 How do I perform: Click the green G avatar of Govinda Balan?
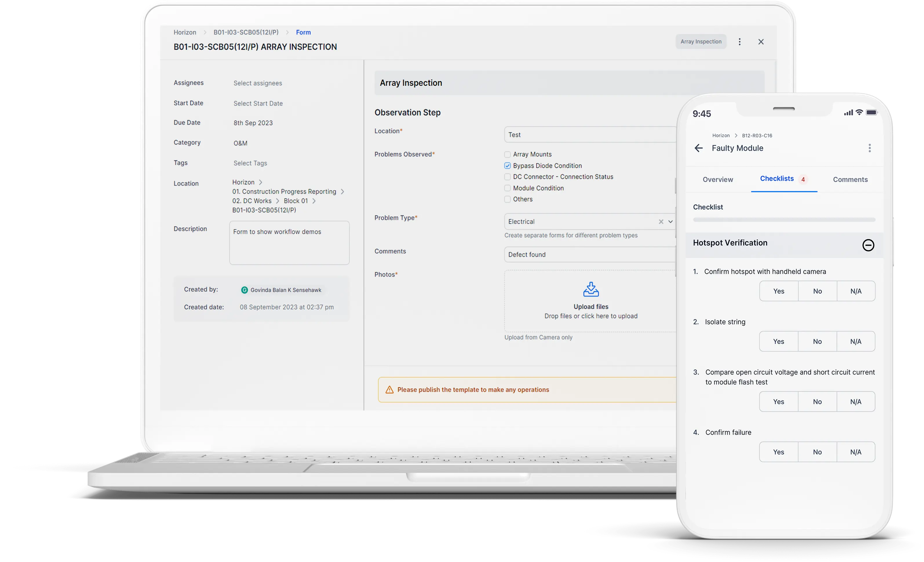244,290
